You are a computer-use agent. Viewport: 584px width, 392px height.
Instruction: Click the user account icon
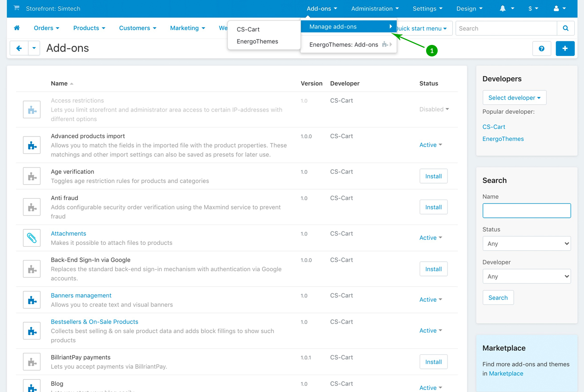coord(559,8)
